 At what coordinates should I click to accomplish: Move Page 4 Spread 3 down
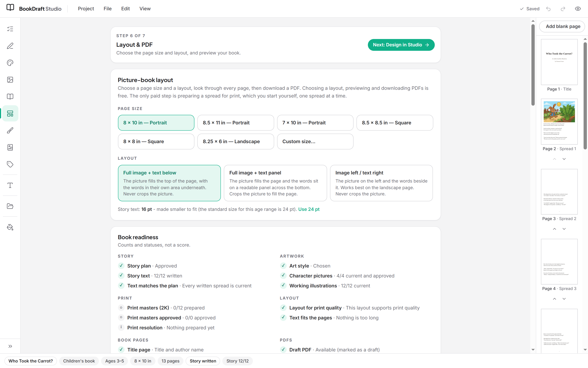(564, 299)
